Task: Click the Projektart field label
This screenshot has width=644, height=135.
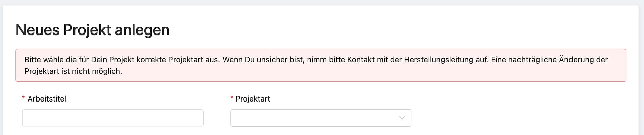Action: (x=253, y=99)
